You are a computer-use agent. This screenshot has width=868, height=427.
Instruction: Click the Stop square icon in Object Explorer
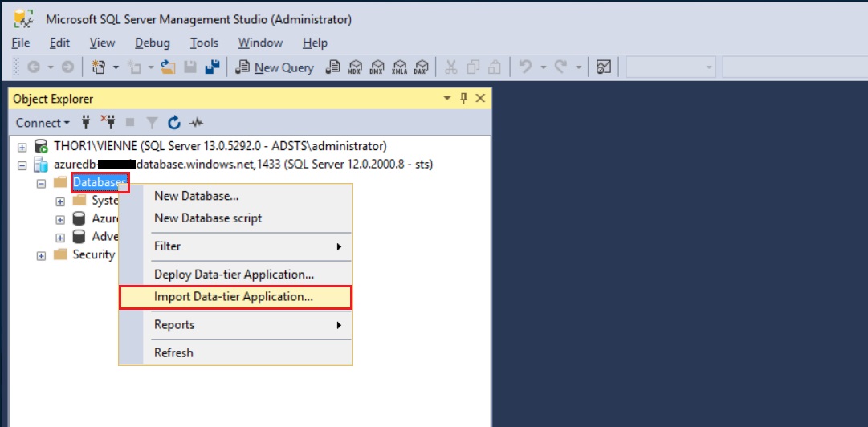point(130,122)
